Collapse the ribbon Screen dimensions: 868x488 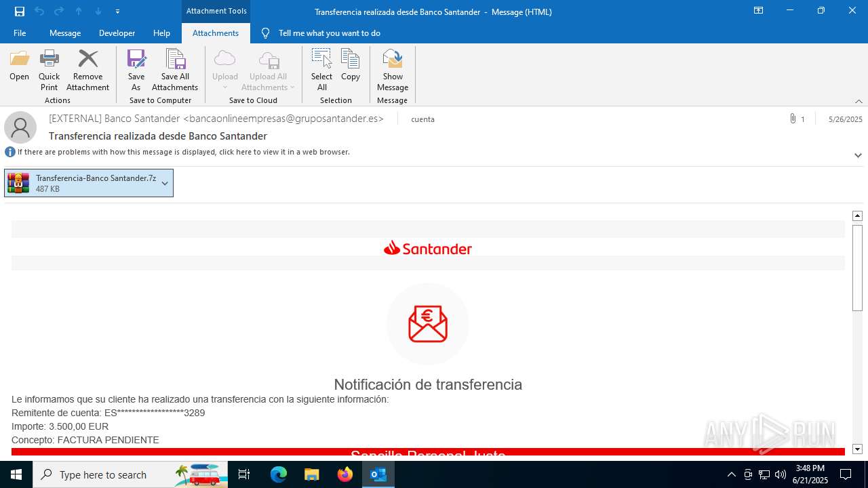pos(859,100)
